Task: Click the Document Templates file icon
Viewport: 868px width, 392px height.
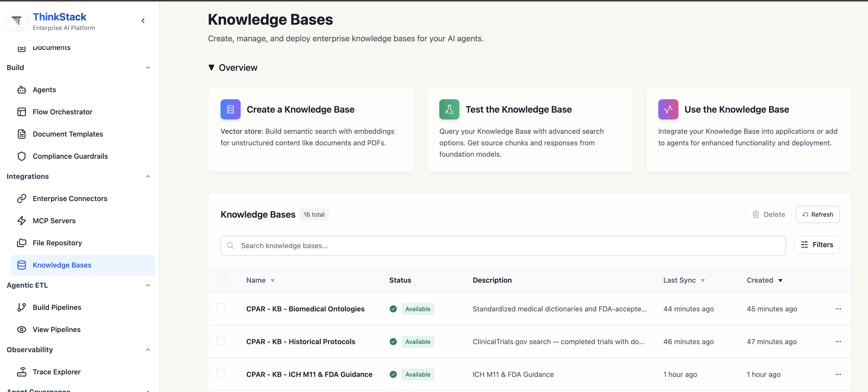Action: [22, 134]
